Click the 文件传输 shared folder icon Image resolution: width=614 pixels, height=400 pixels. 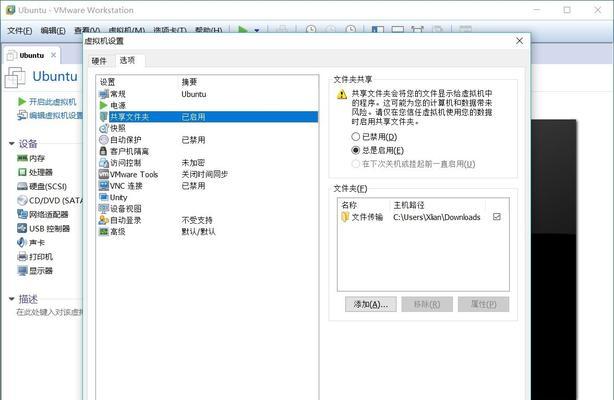(x=345, y=217)
